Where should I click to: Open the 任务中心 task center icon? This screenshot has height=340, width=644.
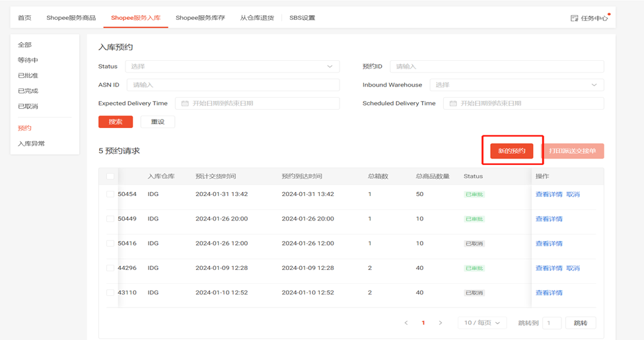coord(574,18)
